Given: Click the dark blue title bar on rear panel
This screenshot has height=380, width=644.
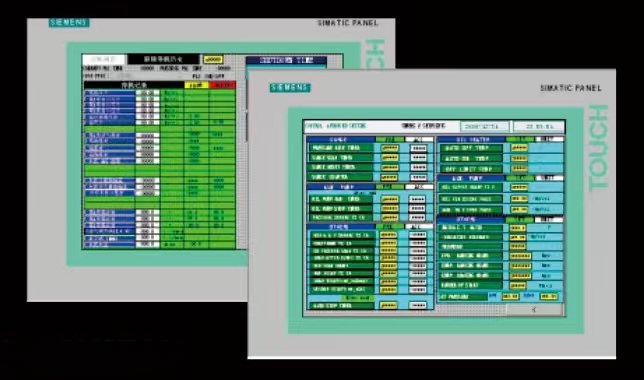Looking at the screenshot, I should coord(286,60).
